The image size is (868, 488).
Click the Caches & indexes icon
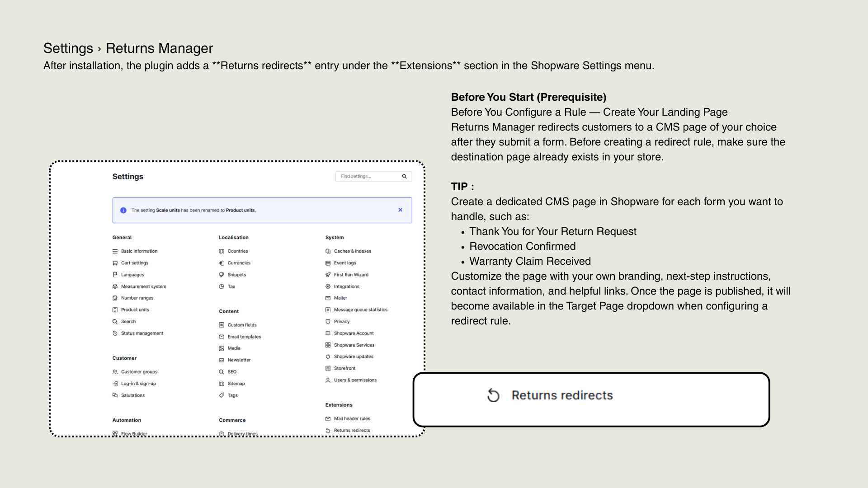[328, 251]
